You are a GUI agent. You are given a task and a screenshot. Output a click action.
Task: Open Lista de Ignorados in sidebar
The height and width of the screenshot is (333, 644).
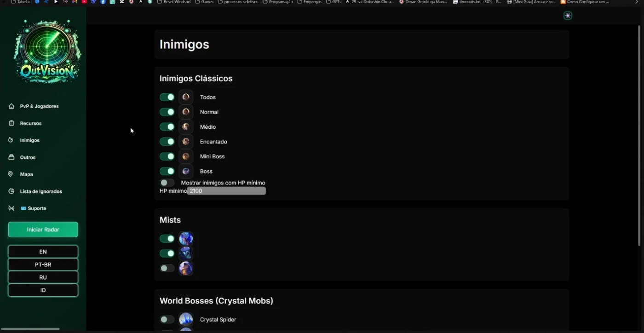click(x=41, y=191)
